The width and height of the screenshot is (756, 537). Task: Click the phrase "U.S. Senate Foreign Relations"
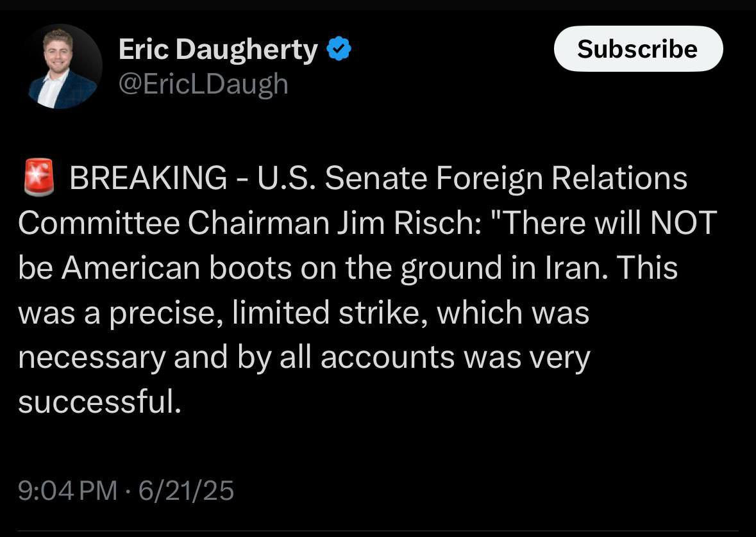[473, 178]
